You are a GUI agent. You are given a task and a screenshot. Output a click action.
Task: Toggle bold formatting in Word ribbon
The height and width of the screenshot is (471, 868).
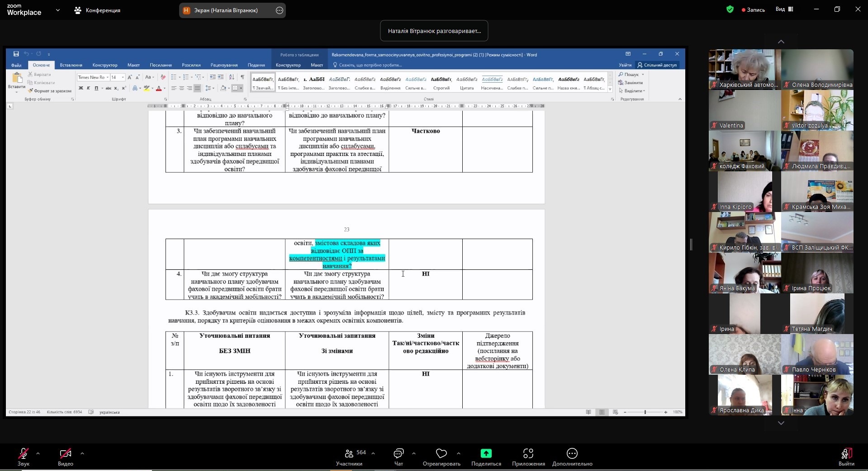coord(81,88)
